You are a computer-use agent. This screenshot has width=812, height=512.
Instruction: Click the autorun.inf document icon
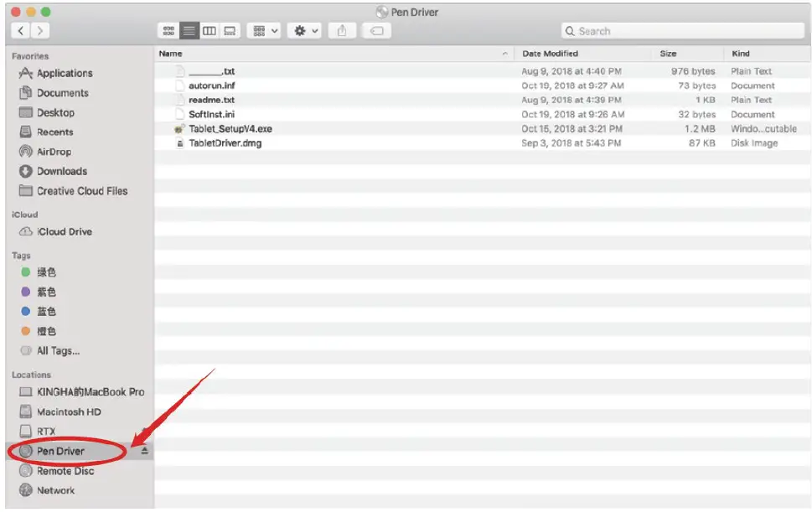[x=179, y=85]
